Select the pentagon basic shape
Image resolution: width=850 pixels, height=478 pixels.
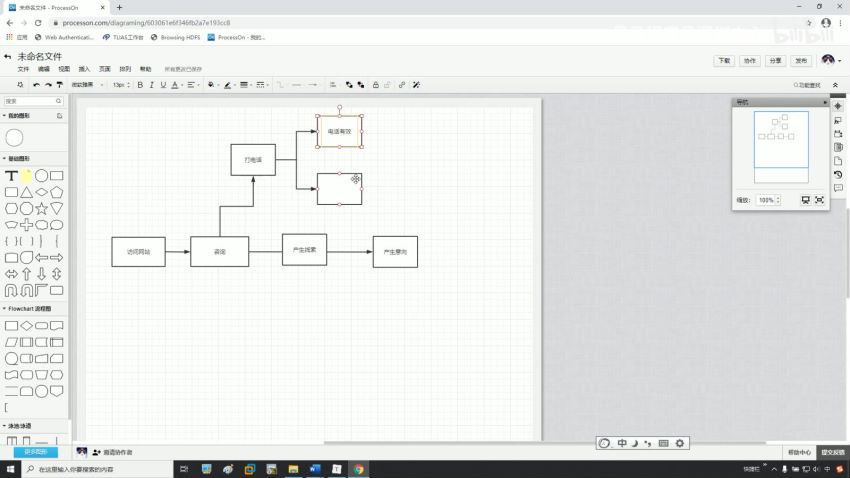pyautogui.click(x=56, y=192)
